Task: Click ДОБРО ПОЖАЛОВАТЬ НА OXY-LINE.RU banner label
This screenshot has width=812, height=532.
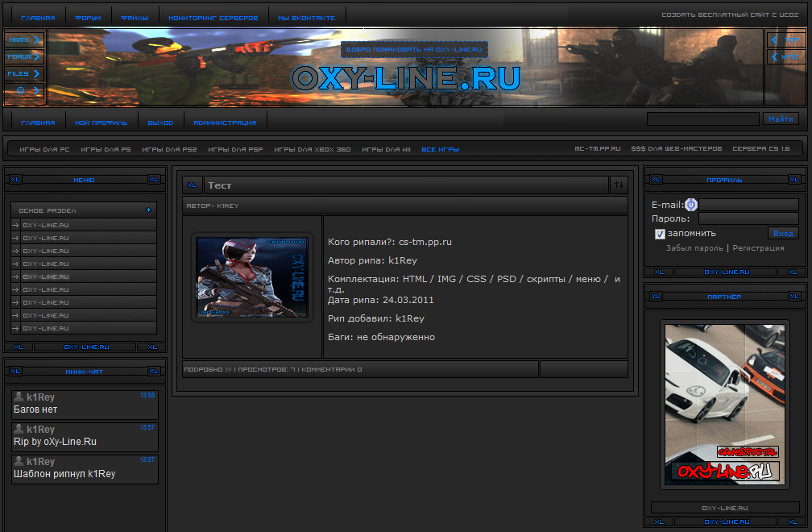Action: (x=414, y=50)
